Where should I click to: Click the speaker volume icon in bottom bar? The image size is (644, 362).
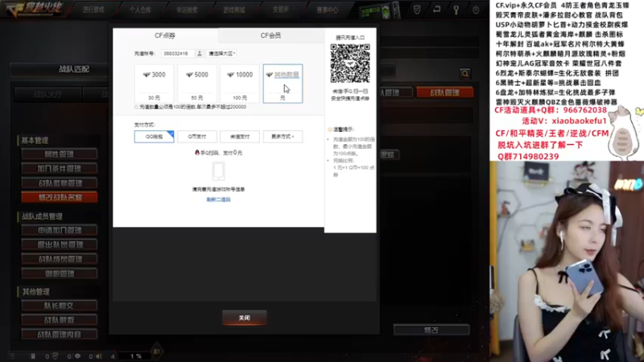click(98, 356)
